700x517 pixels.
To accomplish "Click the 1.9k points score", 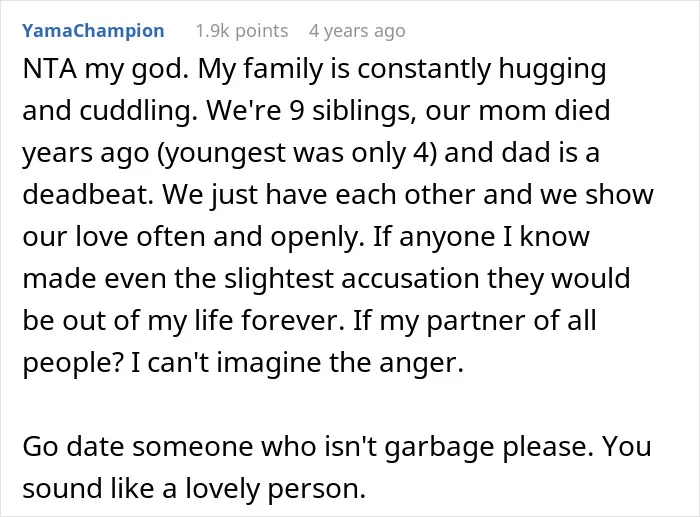I will (x=242, y=31).
